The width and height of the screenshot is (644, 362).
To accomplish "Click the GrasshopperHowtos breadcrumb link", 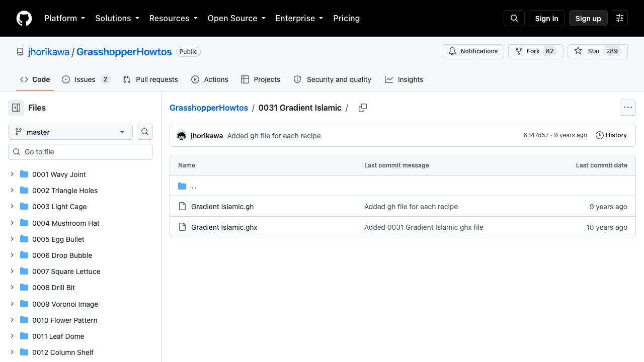I will 209,108.
